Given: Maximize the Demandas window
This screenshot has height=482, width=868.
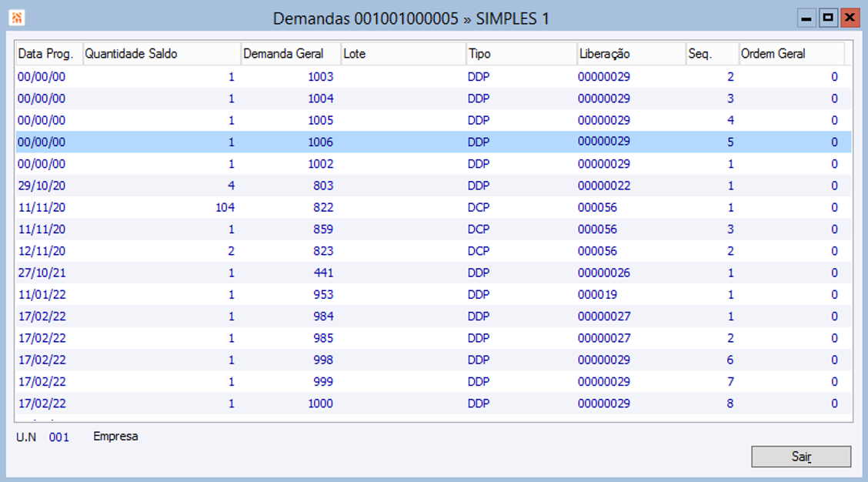Looking at the screenshot, I should click(x=827, y=18).
